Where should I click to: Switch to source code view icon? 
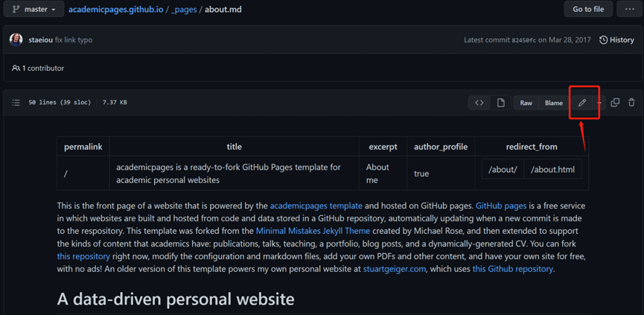pos(479,103)
